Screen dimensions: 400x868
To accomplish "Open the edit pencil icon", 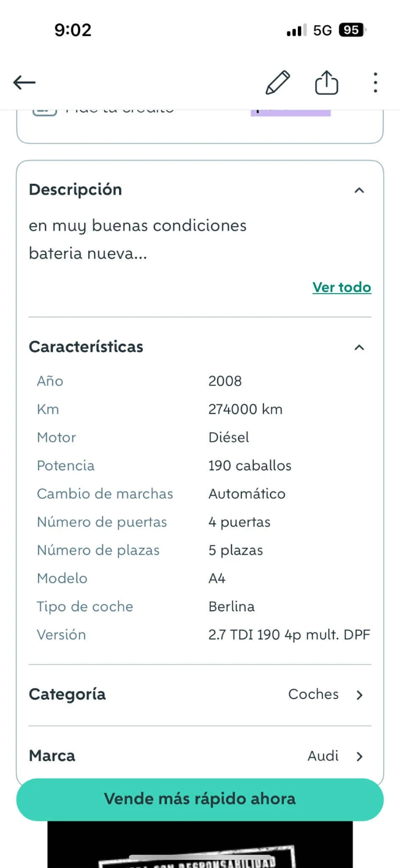I will pyautogui.click(x=277, y=82).
